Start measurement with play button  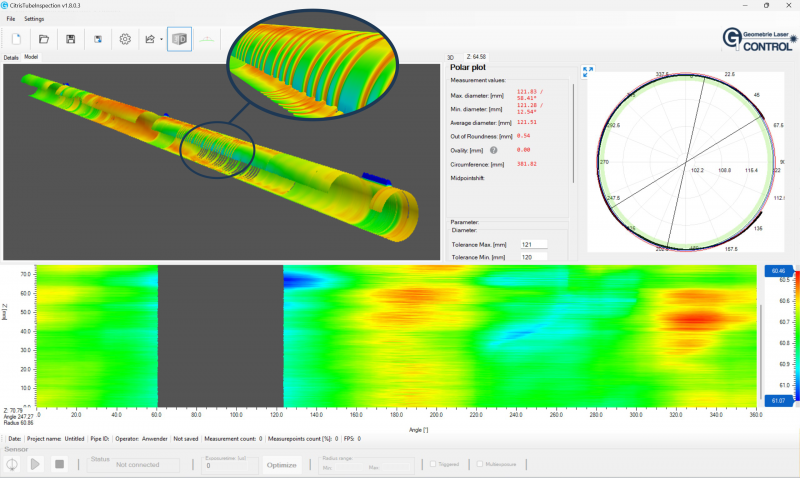point(35,465)
